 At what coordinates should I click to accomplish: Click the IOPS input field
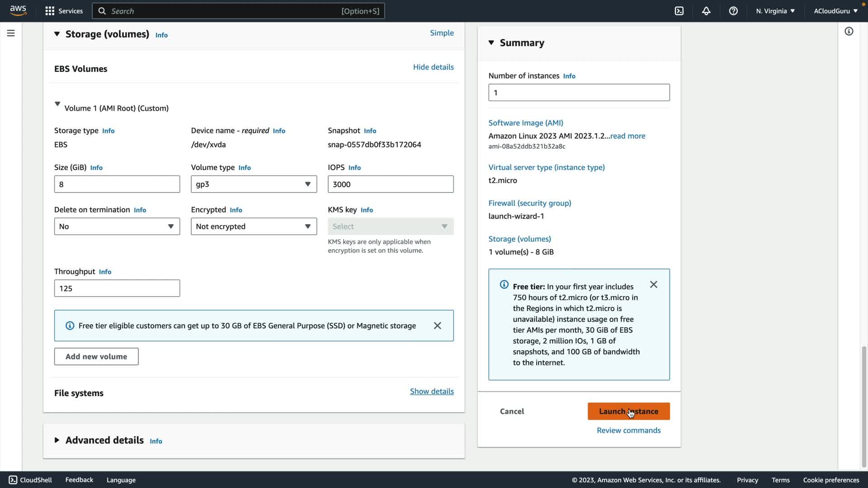coord(391,184)
